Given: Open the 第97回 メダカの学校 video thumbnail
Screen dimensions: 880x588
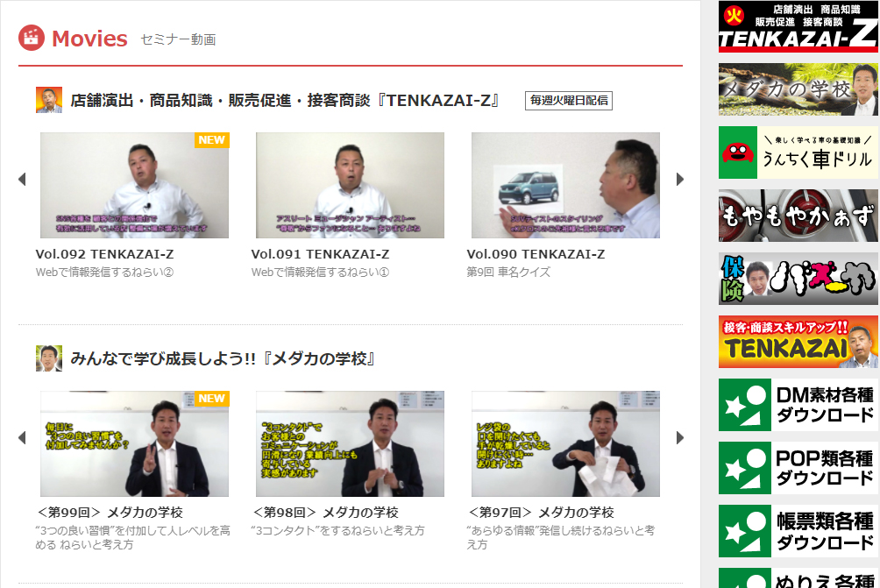Looking at the screenshot, I should (565, 443).
